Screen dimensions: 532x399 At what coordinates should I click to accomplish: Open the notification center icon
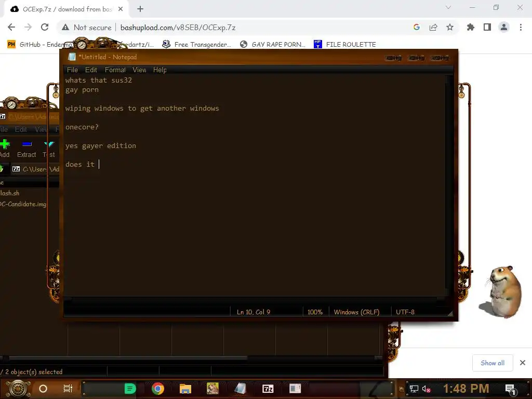click(x=511, y=389)
